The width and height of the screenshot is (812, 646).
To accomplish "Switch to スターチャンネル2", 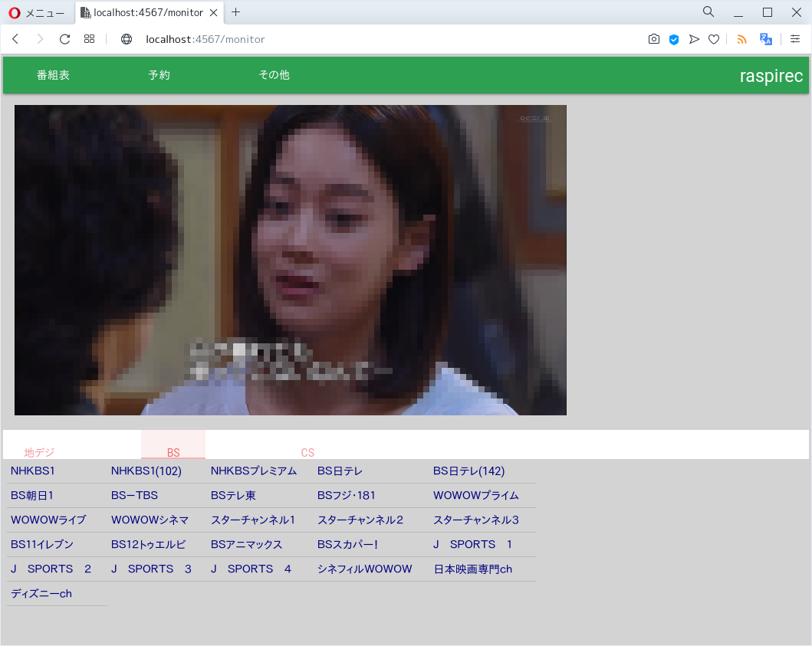I will [x=360, y=520].
